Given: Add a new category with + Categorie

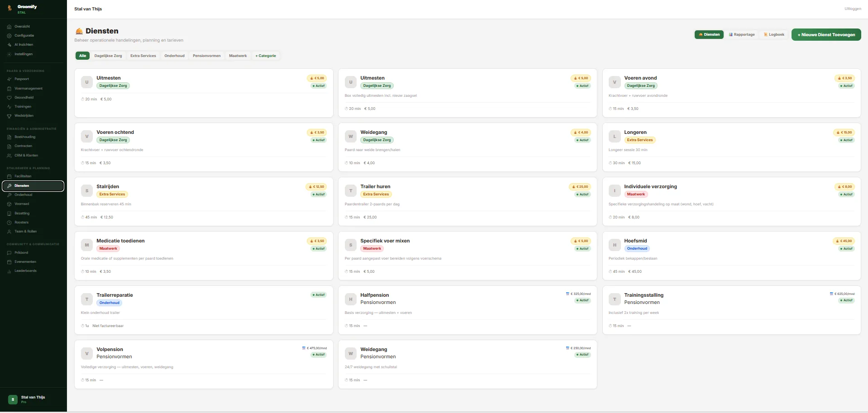Looking at the screenshot, I should [266, 56].
